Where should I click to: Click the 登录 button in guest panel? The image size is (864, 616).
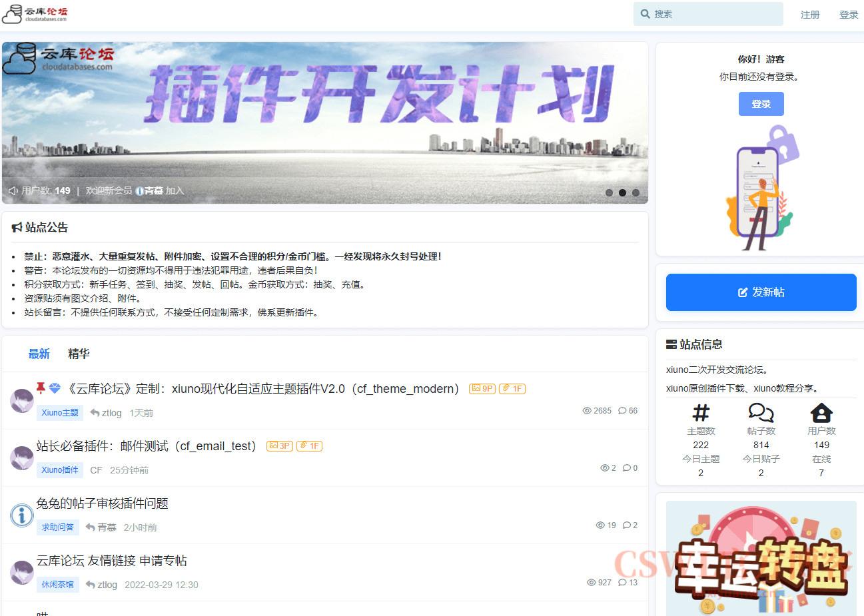(761, 104)
